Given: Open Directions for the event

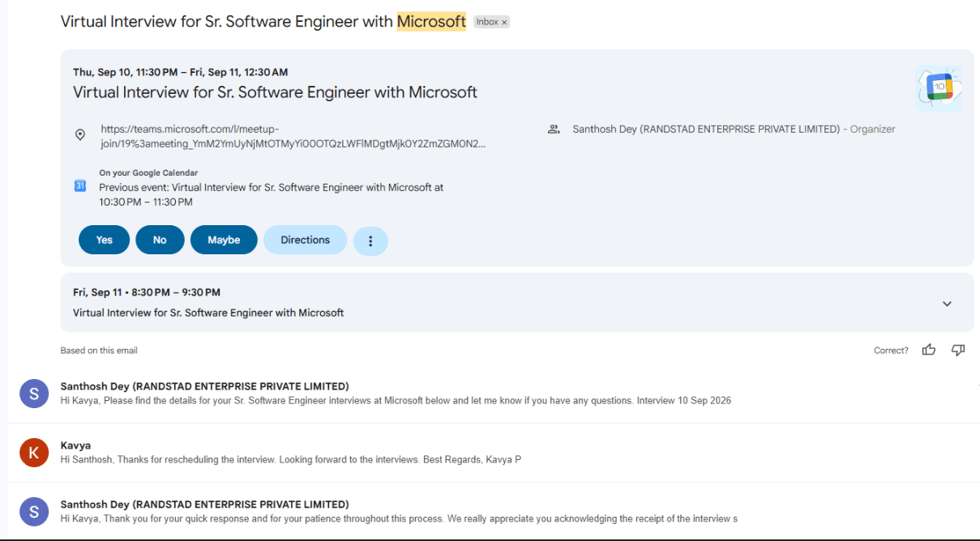Looking at the screenshot, I should click(x=305, y=240).
